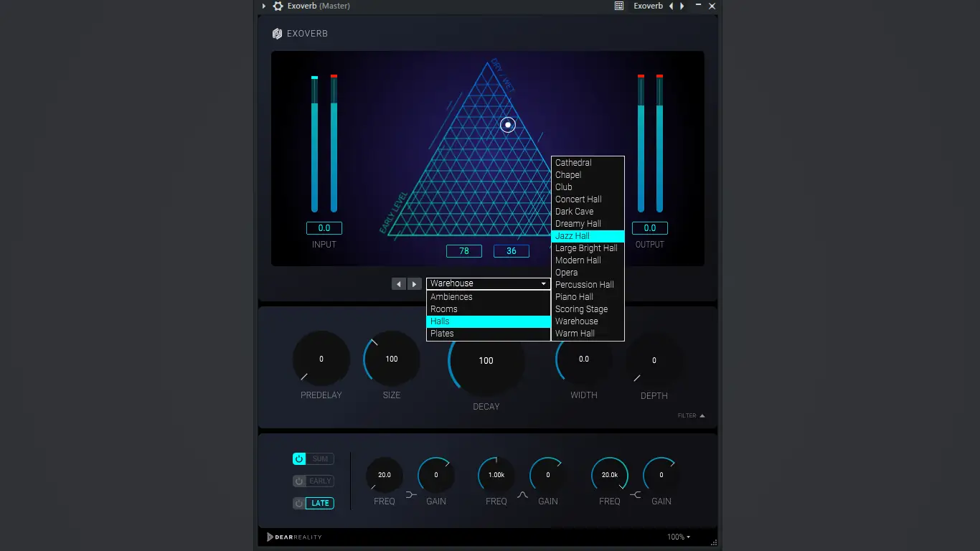The image size is (980, 551).
Task: Open the grid preset browser icon in title bar
Action: (x=619, y=6)
